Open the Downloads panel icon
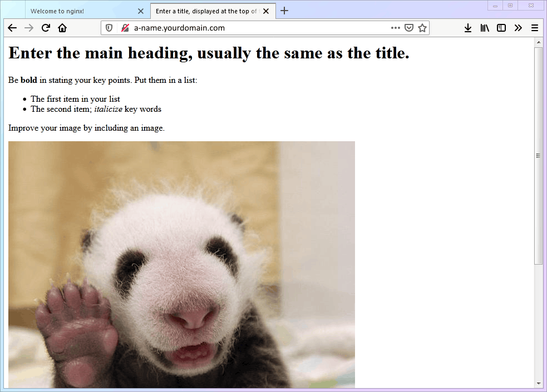 [468, 28]
